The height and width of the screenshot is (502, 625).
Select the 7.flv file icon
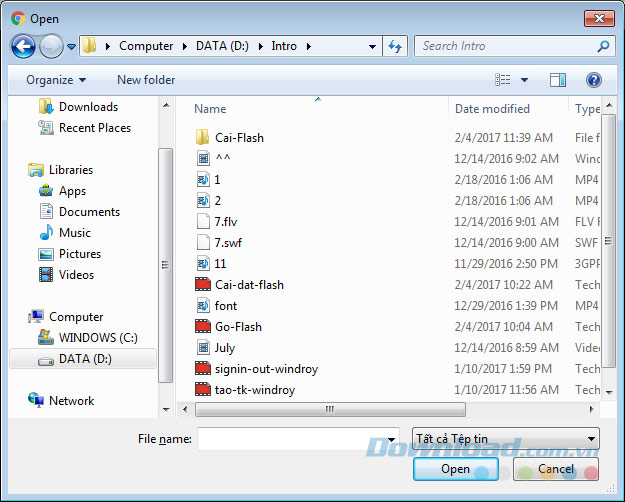[202, 222]
